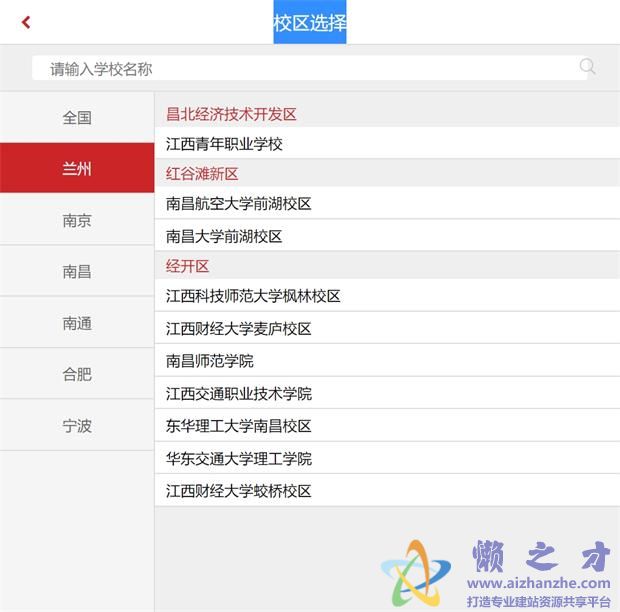Choose 东华理工大学南昌校区
This screenshot has width=620, height=612.
pos(239,426)
